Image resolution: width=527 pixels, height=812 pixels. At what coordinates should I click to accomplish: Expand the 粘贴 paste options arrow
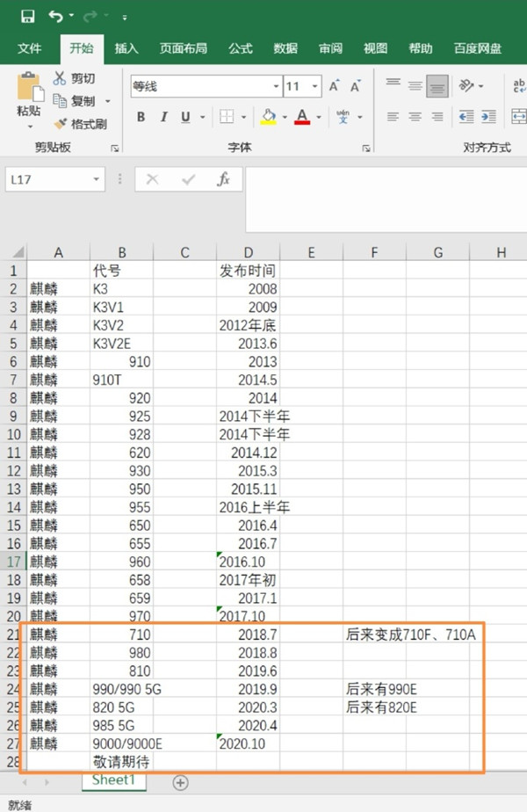pyautogui.click(x=30, y=127)
